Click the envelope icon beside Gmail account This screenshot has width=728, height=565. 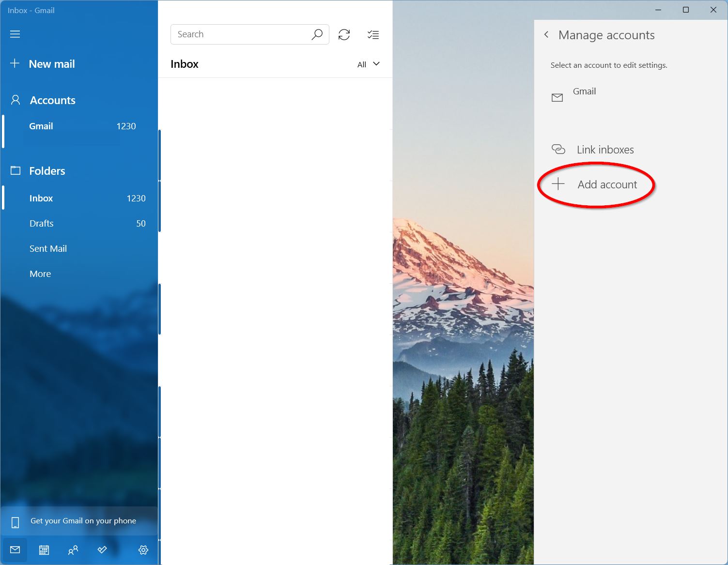(x=557, y=98)
